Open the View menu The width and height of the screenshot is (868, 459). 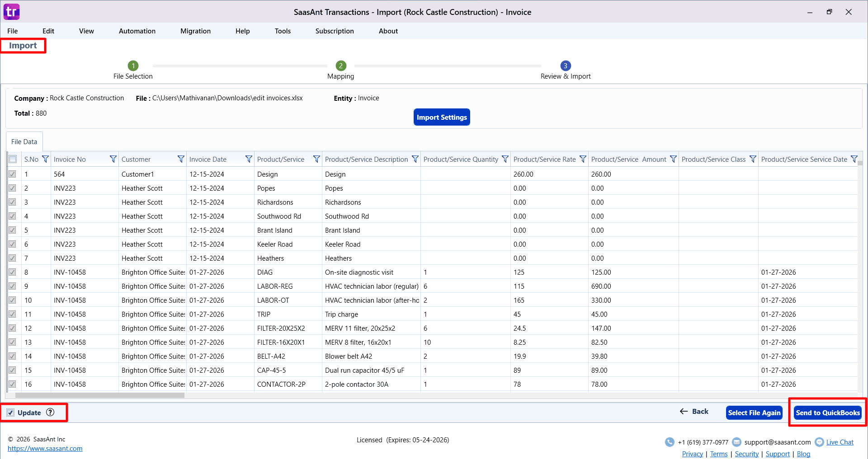86,31
